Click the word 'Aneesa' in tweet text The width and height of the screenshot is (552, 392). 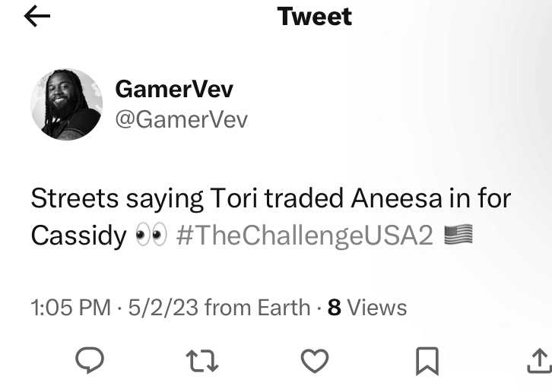tap(396, 198)
